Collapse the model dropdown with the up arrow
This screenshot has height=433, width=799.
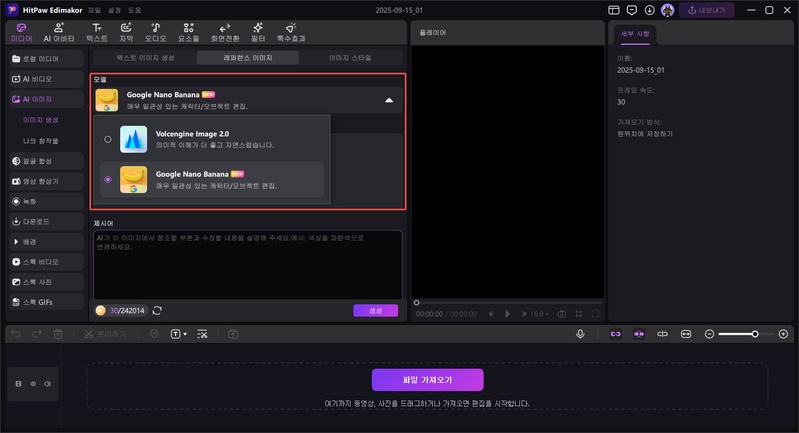[x=389, y=100]
